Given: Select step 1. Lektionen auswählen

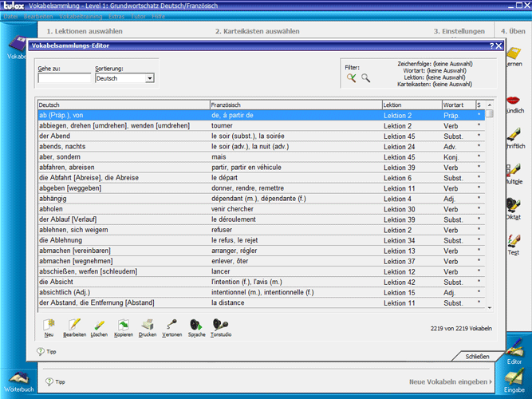Looking at the screenshot, I should point(85,31).
